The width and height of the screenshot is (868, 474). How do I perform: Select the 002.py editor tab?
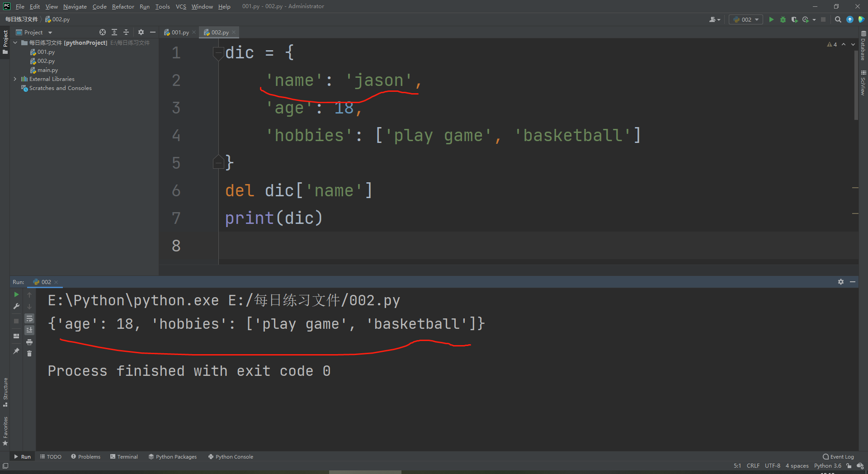pos(219,32)
